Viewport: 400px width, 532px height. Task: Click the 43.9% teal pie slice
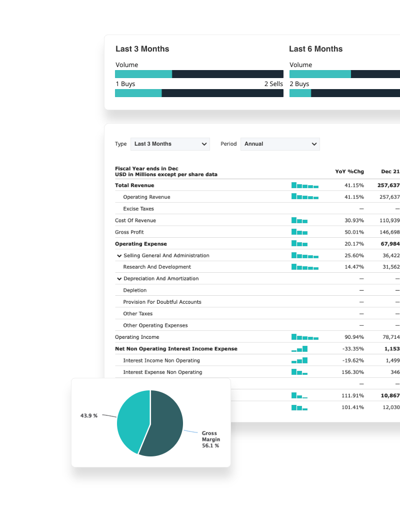(131, 420)
